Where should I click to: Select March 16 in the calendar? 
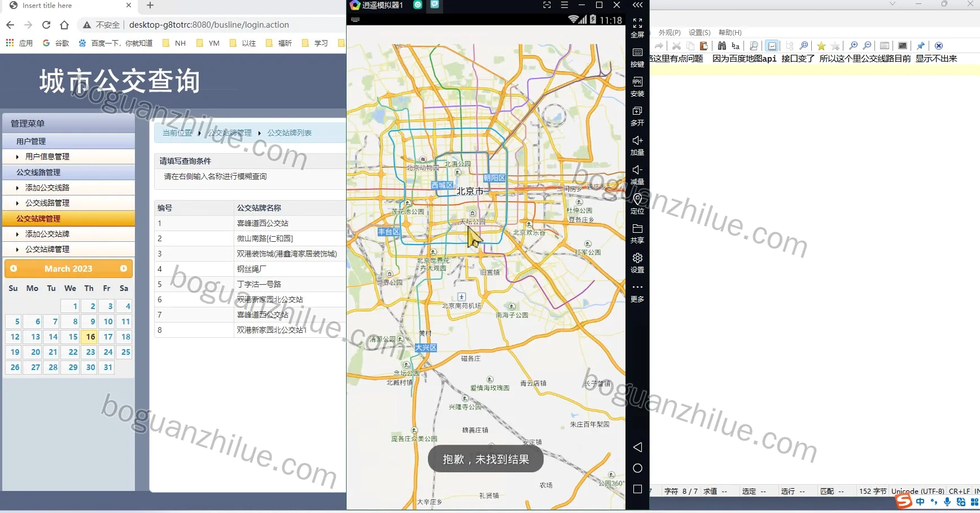coord(90,337)
